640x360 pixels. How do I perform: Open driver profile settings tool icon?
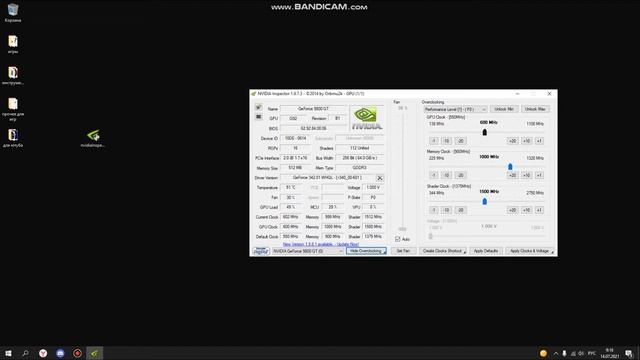pos(380,178)
